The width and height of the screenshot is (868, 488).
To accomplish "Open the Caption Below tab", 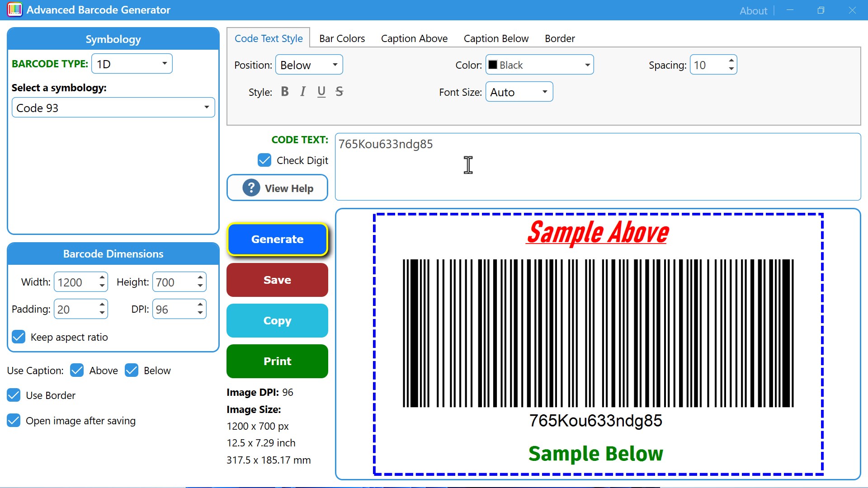I will click(x=496, y=38).
